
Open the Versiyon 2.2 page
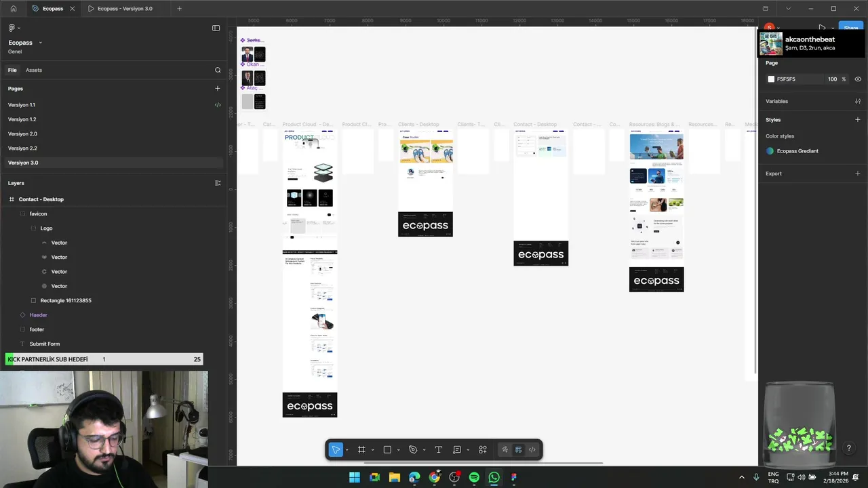click(22, 148)
